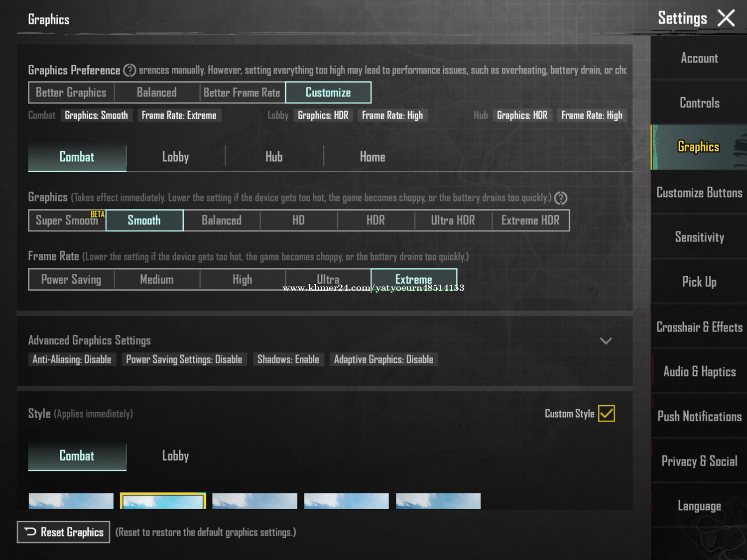Switch to the Lobby graphics tab
Image resolution: width=747 pixels, height=560 pixels.
[x=175, y=157]
